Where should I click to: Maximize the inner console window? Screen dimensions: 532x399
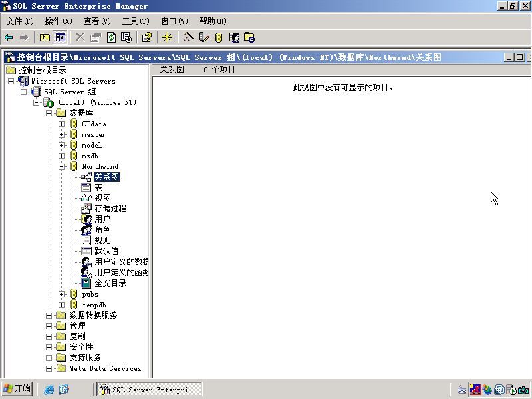[x=519, y=57]
